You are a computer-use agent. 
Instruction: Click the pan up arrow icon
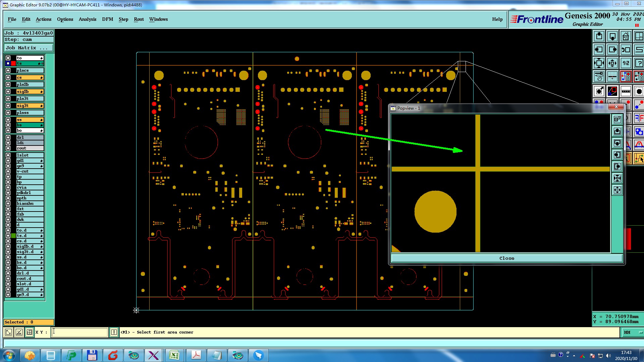(599, 36)
